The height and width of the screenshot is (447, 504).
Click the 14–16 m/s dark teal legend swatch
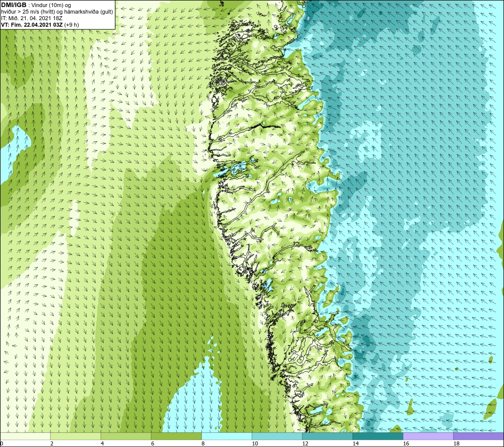(378, 436)
